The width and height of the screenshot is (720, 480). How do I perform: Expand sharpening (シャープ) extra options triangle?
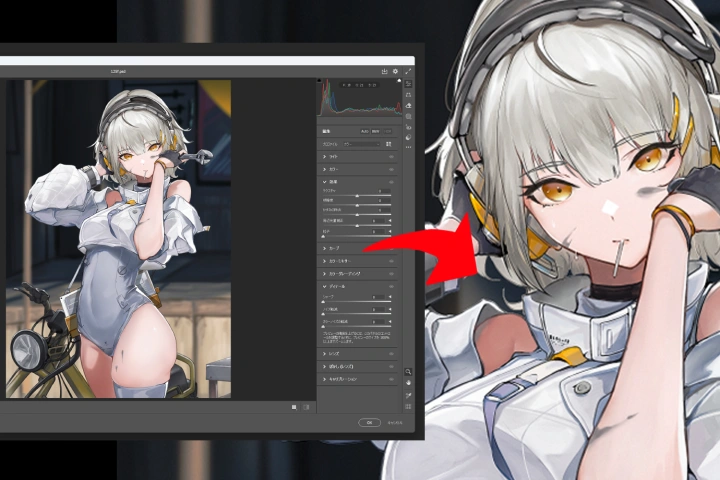[390, 297]
